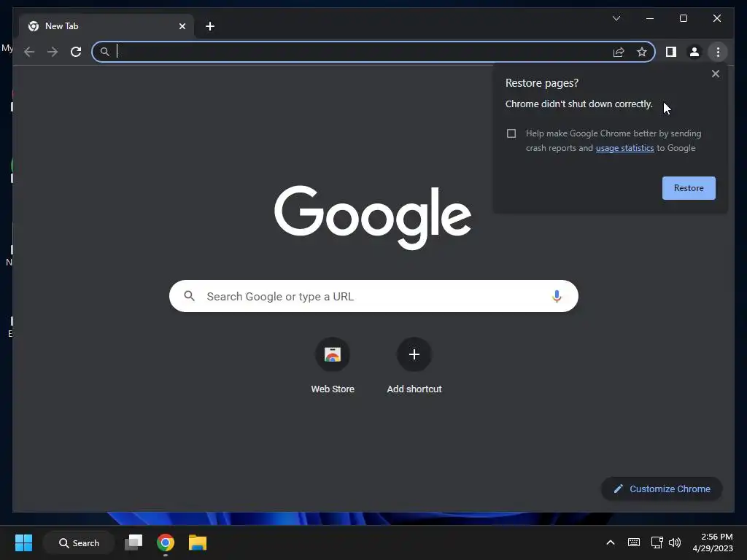The height and width of the screenshot is (560, 747).
Task: Click the Google logo
Action: pos(373,217)
